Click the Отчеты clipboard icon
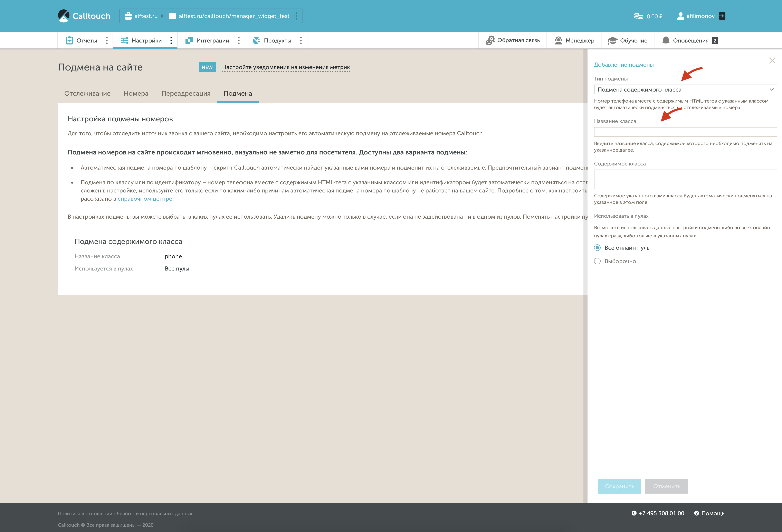This screenshot has height=532, width=782. [x=69, y=40]
